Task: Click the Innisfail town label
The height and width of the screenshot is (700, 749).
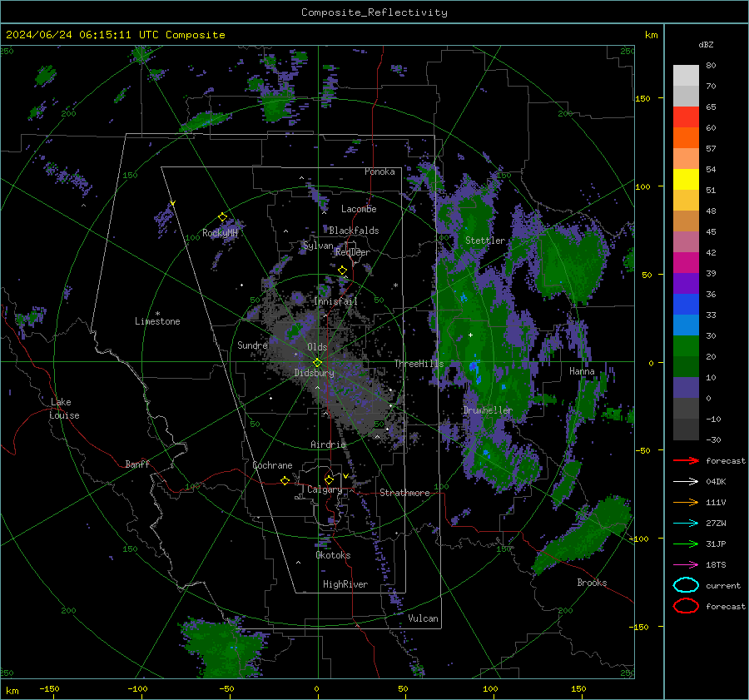Action: (335, 301)
